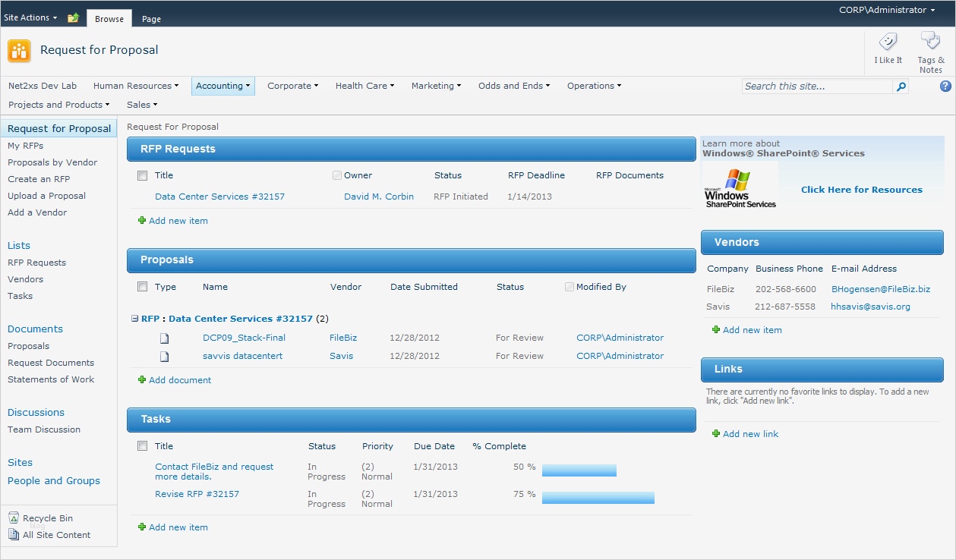
Task: Open the Operations navigation menu
Action: click(x=594, y=86)
